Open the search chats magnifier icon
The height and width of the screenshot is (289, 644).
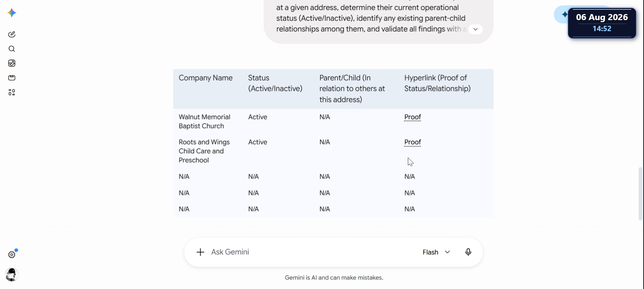point(12,49)
